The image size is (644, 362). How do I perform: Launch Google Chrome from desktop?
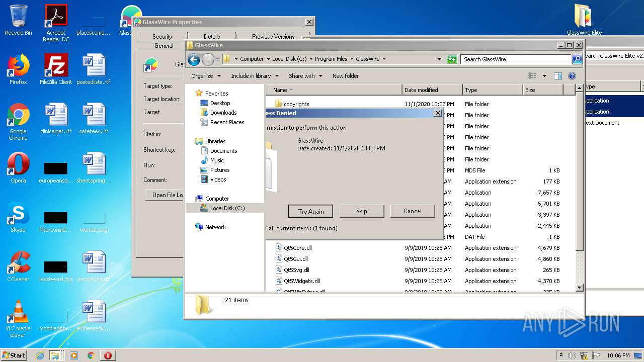[18, 121]
